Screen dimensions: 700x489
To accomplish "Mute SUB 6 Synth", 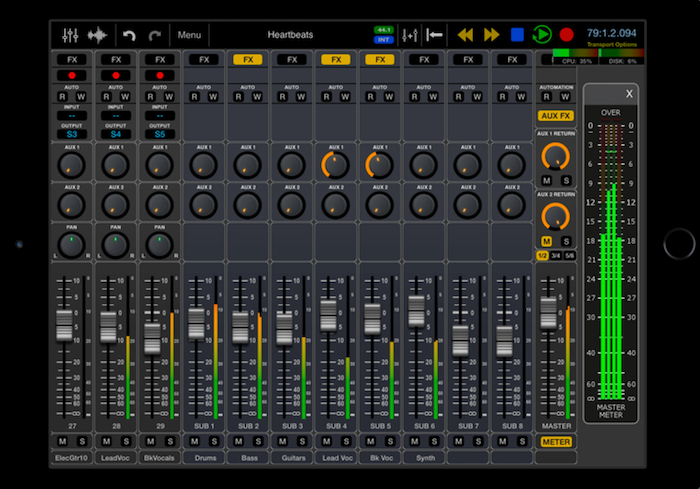I will click(415, 442).
